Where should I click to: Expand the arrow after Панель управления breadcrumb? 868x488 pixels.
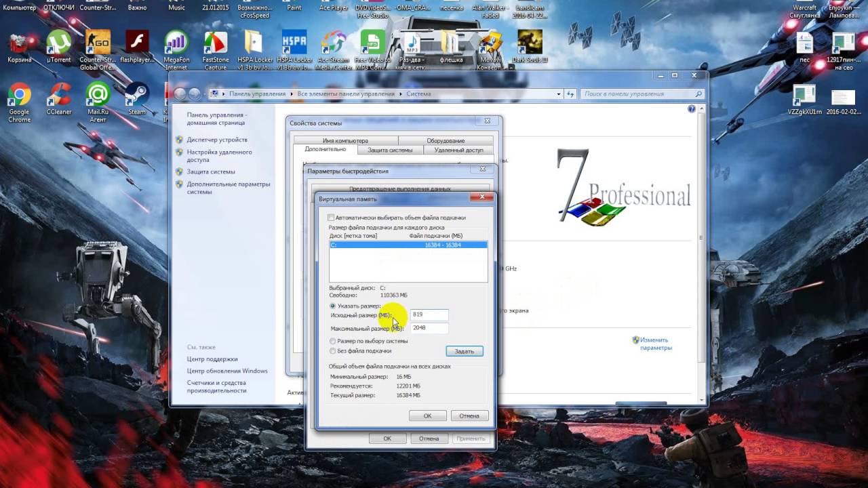click(292, 94)
